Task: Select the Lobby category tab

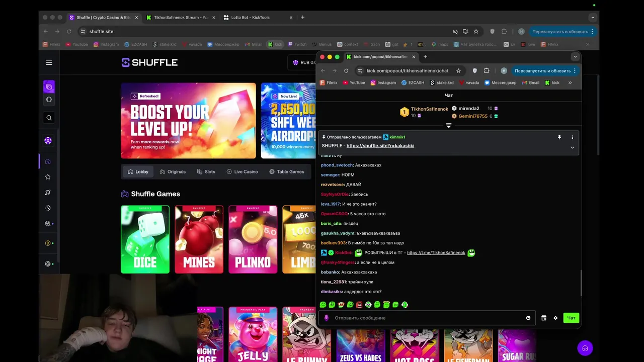Action: tap(138, 171)
